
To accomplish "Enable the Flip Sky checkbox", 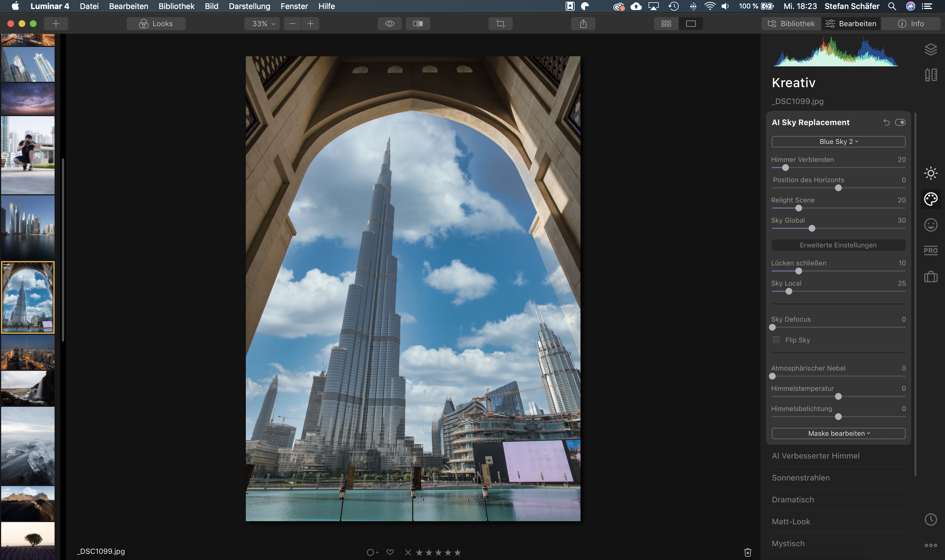I will 776,340.
